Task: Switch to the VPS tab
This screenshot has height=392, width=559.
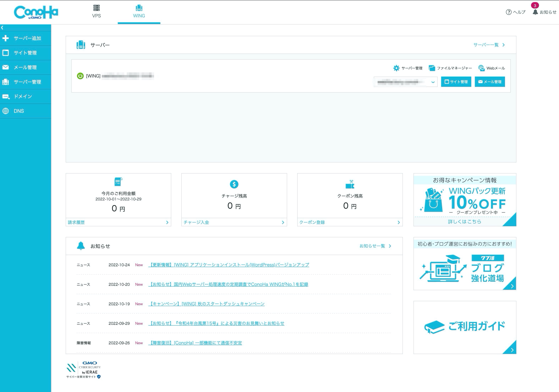Action: coord(96,12)
